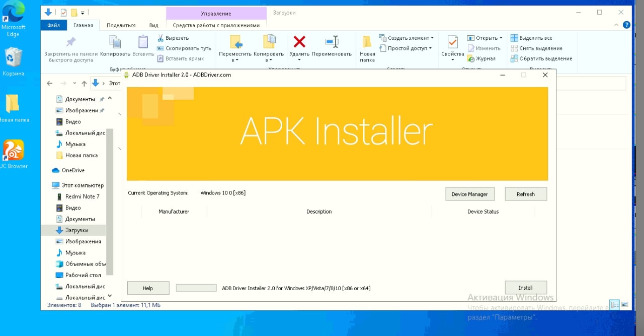
Task: Click the Back navigation arrow in Explorer
Action: (x=49, y=83)
